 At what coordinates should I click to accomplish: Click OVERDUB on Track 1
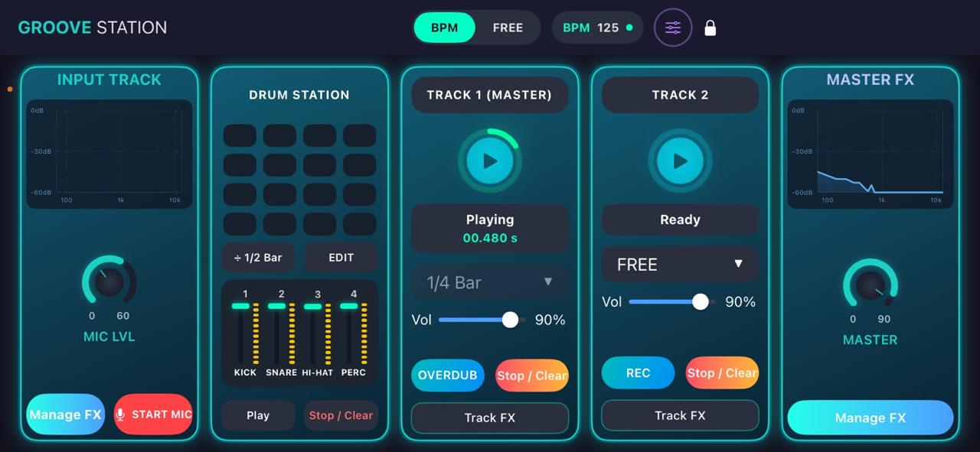448,376
